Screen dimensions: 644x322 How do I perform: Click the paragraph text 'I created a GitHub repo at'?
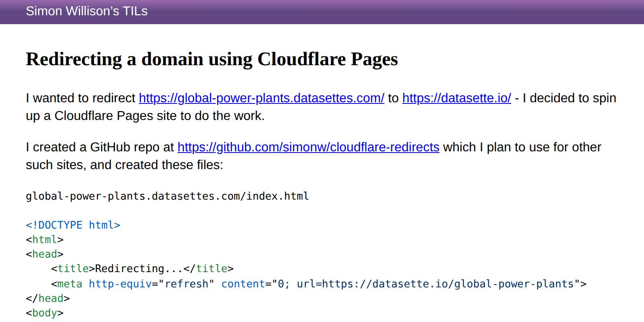tap(100, 147)
